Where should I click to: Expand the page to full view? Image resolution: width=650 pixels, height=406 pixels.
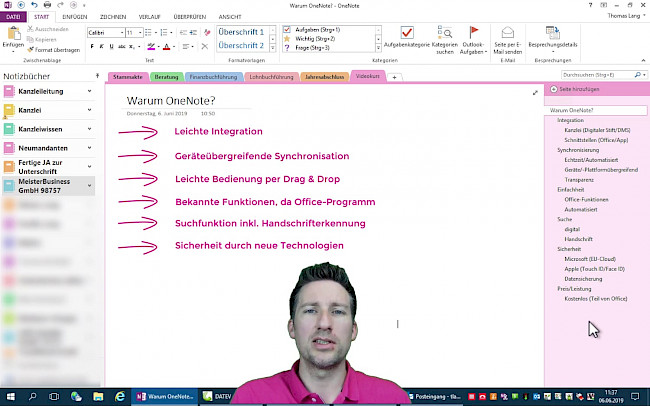tap(535, 93)
